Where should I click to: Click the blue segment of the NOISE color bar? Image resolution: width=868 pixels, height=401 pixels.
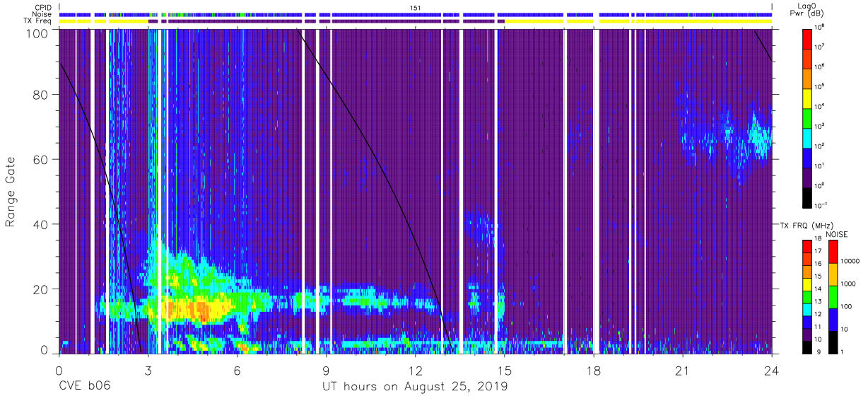coord(833,320)
